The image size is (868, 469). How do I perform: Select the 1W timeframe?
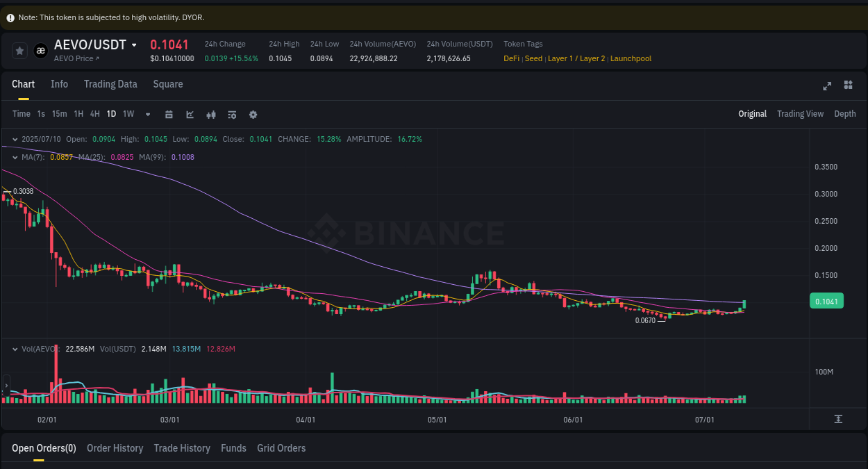click(128, 113)
